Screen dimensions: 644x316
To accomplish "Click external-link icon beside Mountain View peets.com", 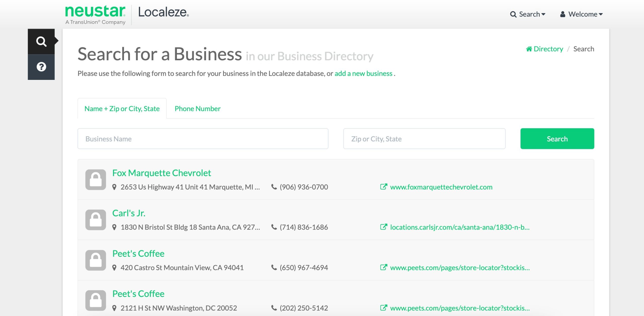I will (384, 267).
